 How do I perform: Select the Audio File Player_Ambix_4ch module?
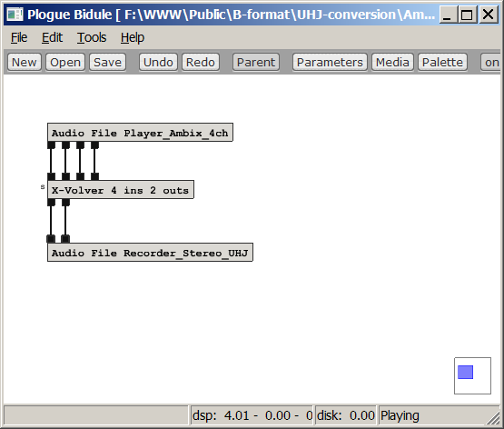click(x=140, y=132)
